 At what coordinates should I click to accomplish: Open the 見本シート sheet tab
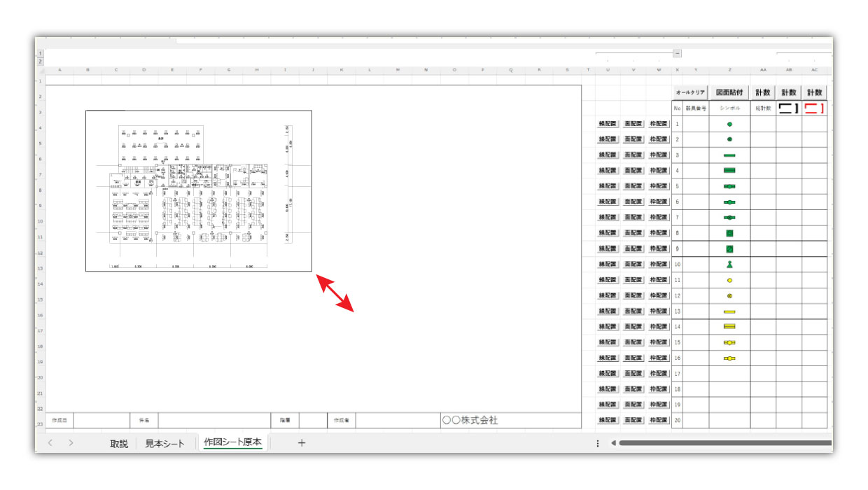point(164,443)
